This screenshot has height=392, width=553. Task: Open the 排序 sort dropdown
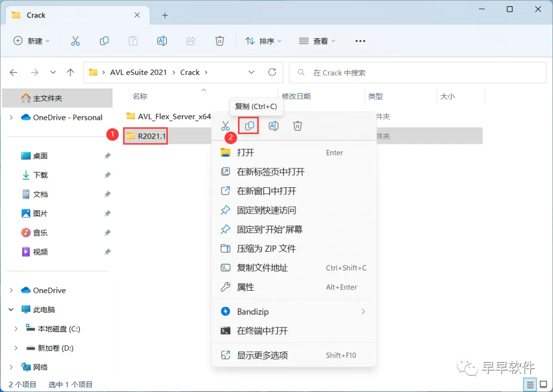coord(264,41)
